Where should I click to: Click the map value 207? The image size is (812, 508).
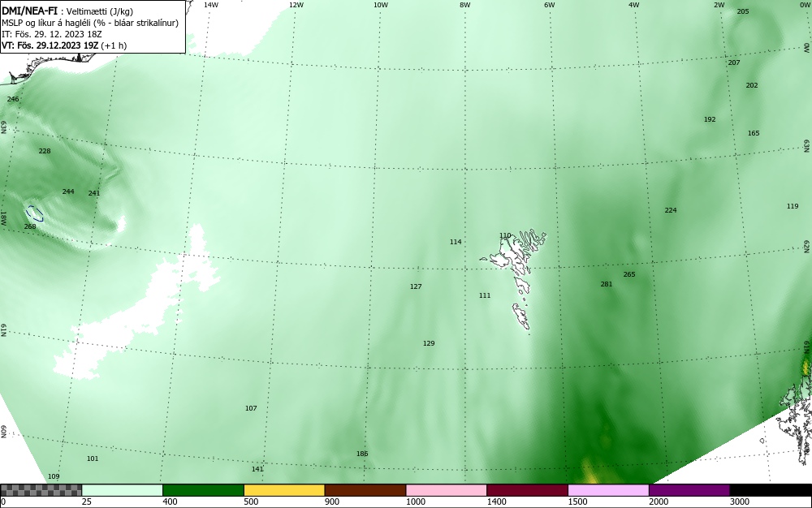734,62
